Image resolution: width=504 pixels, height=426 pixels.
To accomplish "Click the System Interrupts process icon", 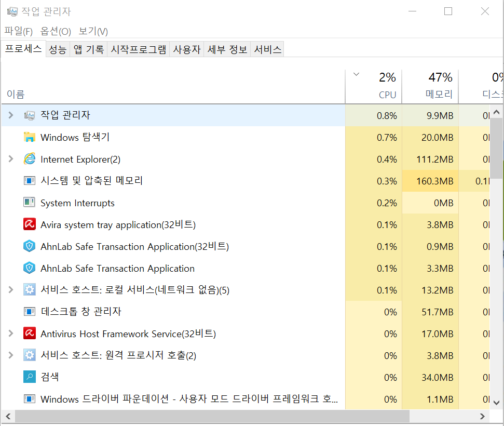I will pos(30,203).
